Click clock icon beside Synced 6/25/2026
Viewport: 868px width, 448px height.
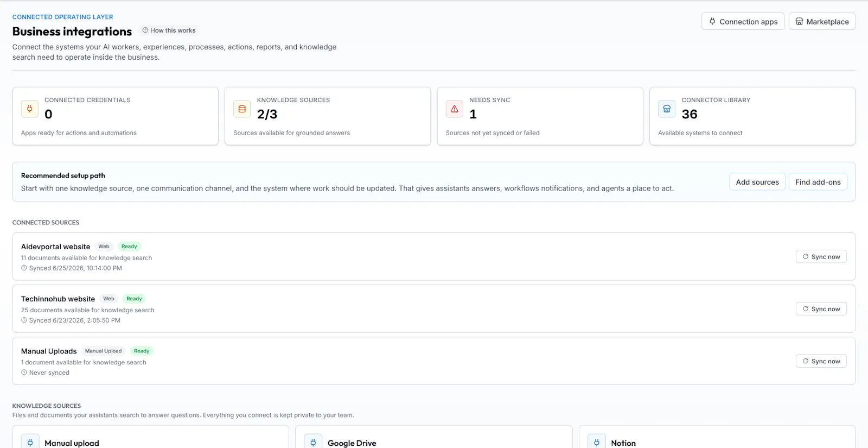[x=24, y=268]
